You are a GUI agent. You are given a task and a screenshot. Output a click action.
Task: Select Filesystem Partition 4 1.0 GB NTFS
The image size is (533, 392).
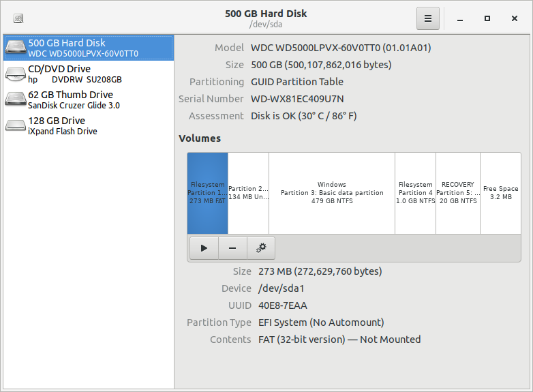415,193
